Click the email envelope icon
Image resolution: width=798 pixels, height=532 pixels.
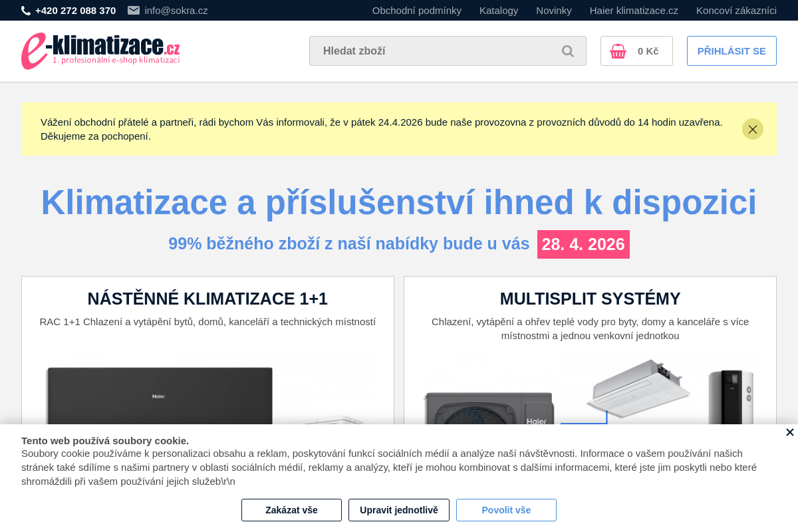[133, 10]
